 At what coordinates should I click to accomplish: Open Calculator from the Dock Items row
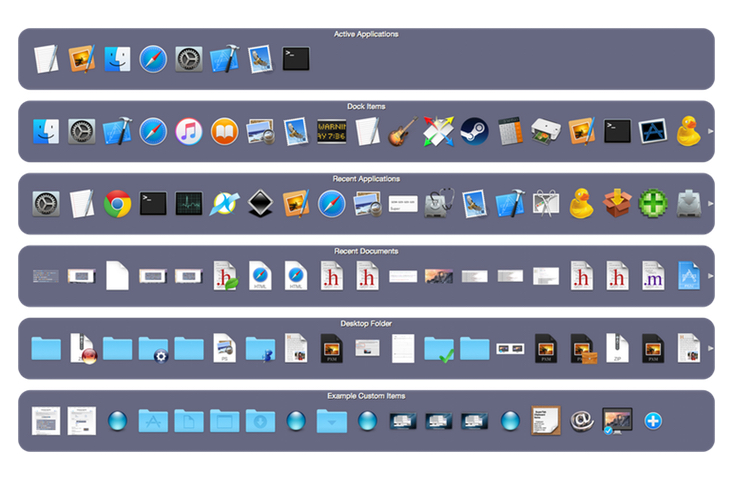click(x=510, y=131)
